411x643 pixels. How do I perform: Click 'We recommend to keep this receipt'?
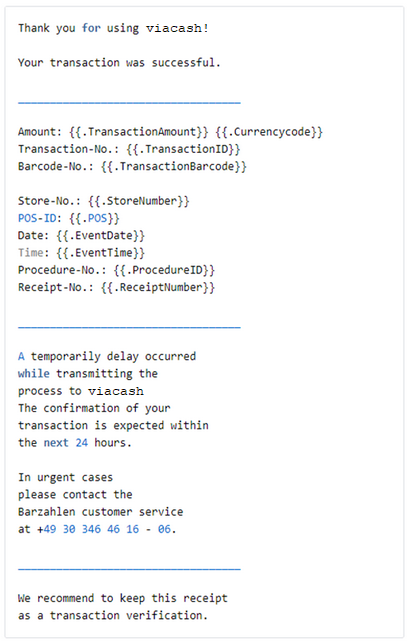pos(123,598)
